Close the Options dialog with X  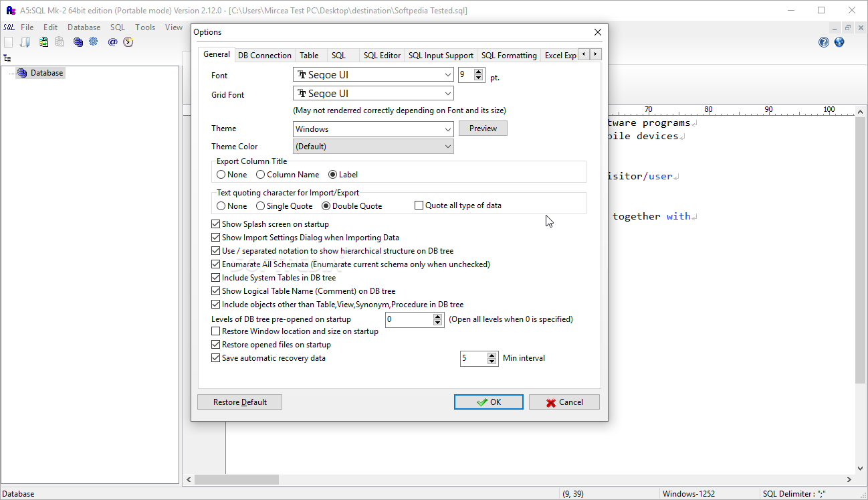pos(598,32)
